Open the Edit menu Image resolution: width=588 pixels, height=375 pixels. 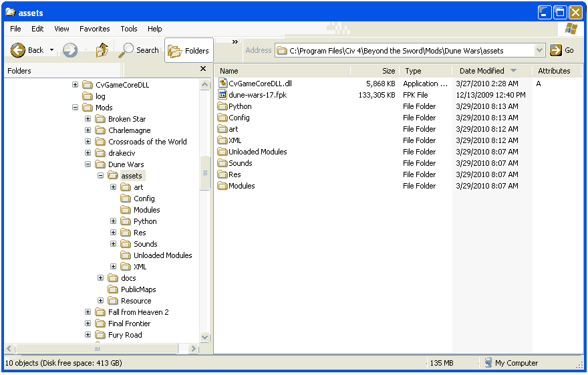(37, 29)
